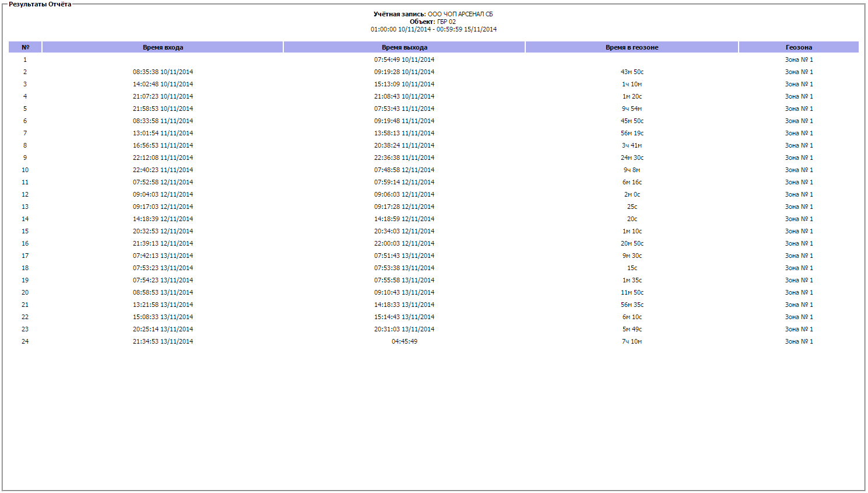Select exit time 04:45:49 in row 24
This screenshot has width=868, height=493.
(404, 341)
